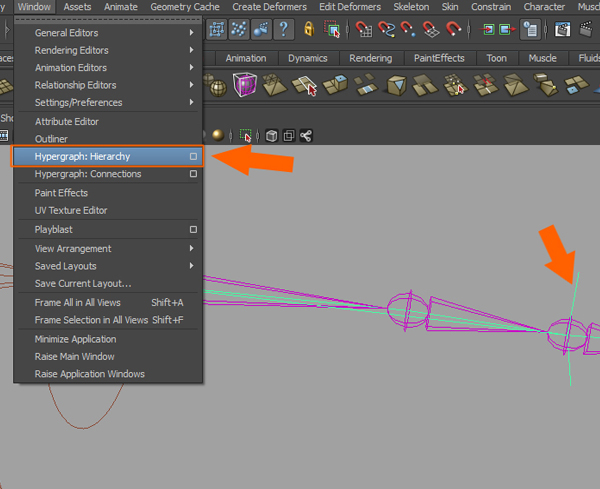This screenshot has width=600, height=489.
Task: Switch to the Toon shelf tab
Action: [497, 58]
